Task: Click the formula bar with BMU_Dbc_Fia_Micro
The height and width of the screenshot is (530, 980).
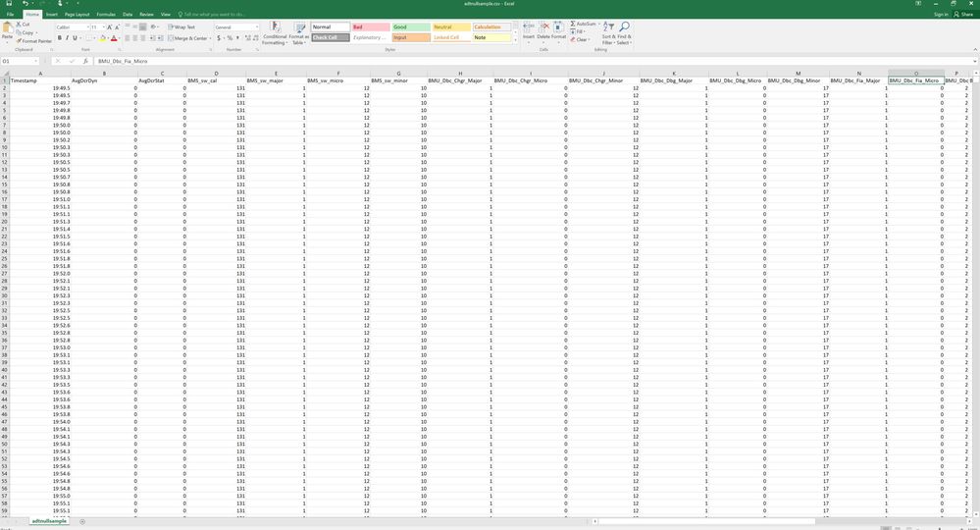Action: pyautogui.click(x=535, y=61)
